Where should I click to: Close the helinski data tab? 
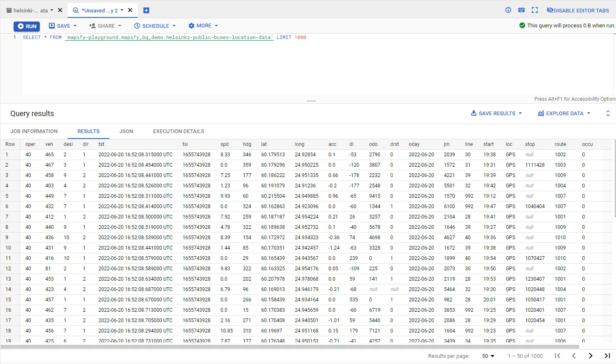point(60,10)
